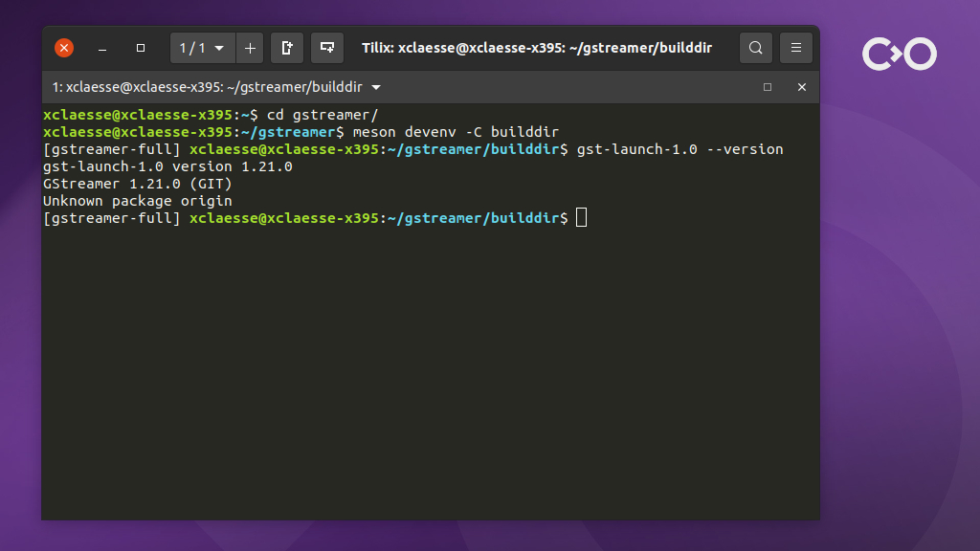Close the Tilix window red button
The image size is (980, 551).
(x=64, y=48)
